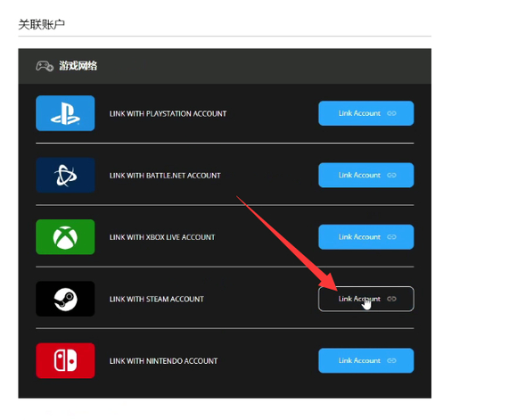Link the PlayStation account
This screenshot has width=517, height=420.
[x=366, y=113]
